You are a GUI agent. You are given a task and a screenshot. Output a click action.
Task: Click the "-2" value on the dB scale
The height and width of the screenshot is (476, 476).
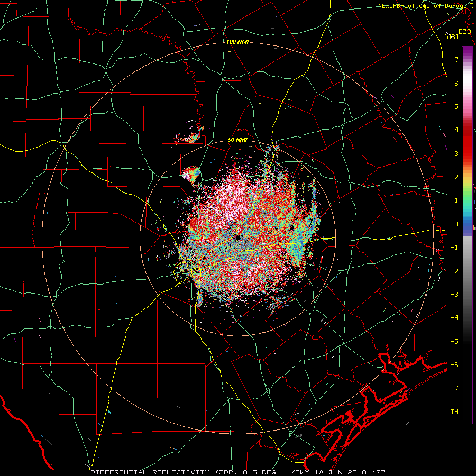pos(454,271)
